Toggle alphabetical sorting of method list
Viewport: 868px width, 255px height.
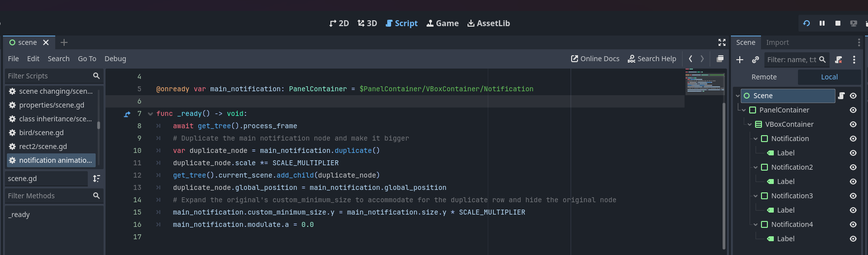click(x=96, y=179)
